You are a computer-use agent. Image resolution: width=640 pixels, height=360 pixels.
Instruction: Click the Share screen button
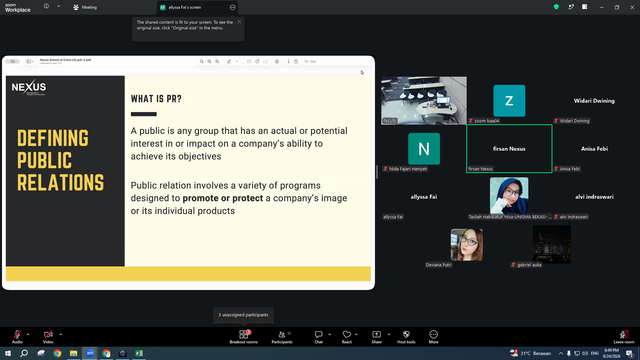point(376,337)
